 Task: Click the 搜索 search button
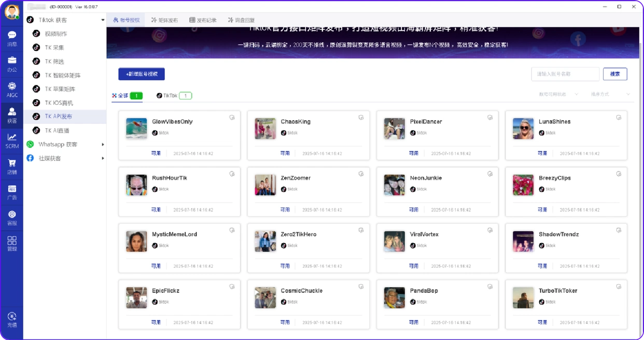click(x=614, y=74)
